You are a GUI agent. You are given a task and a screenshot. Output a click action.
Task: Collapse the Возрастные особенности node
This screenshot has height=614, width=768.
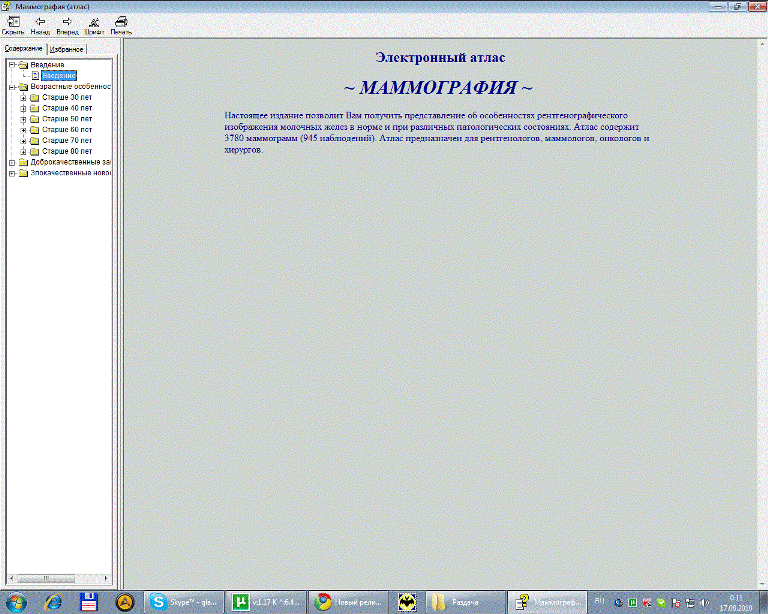[x=12, y=87]
